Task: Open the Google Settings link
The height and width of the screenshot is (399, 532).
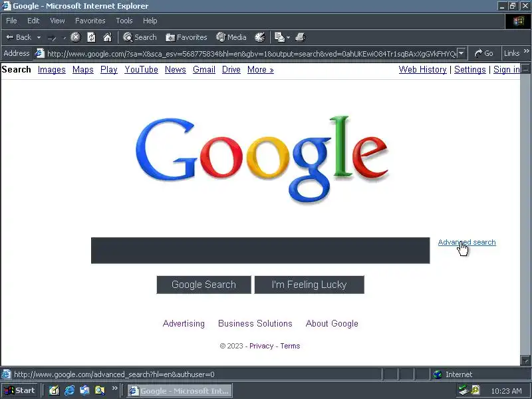Action: (470, 70)
